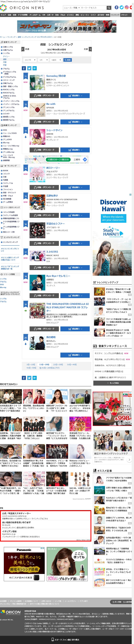The width and height of the screenshot is (134, 644).
Task: Open the 3月 month dropdown
Action: (x=43, y=60)
